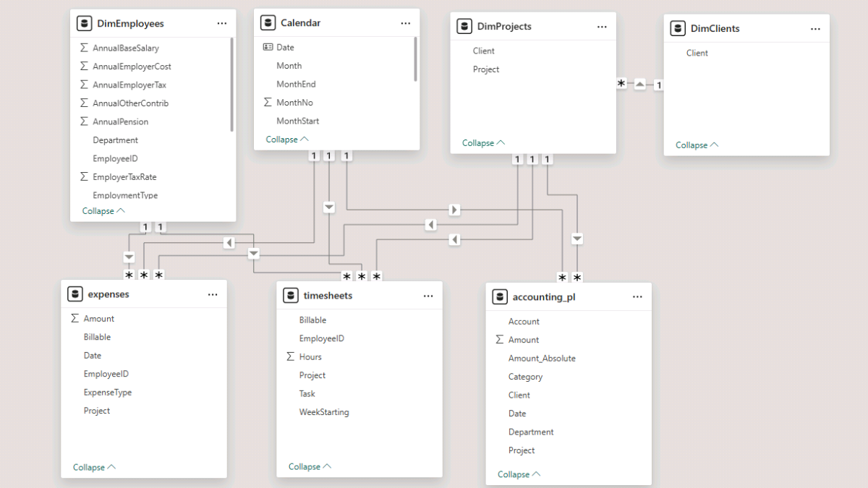868x488 pixels.
Task: Select the Amount_Absolute field in accounting_pl
Action: click(542, 359)
